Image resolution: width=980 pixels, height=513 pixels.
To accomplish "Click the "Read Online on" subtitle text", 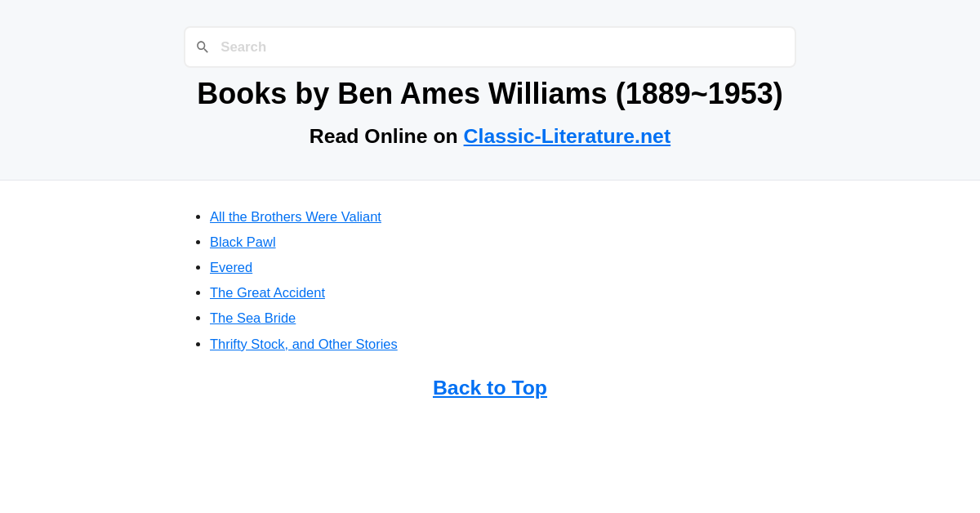I will tap(384, 136).
